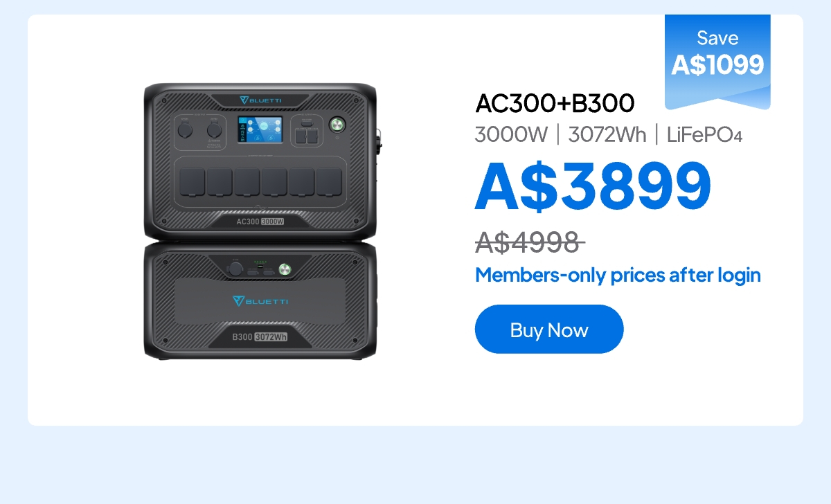The image size is (831, 504).
Task: Select the LiFePO4 battery type text
Action: 704,134
